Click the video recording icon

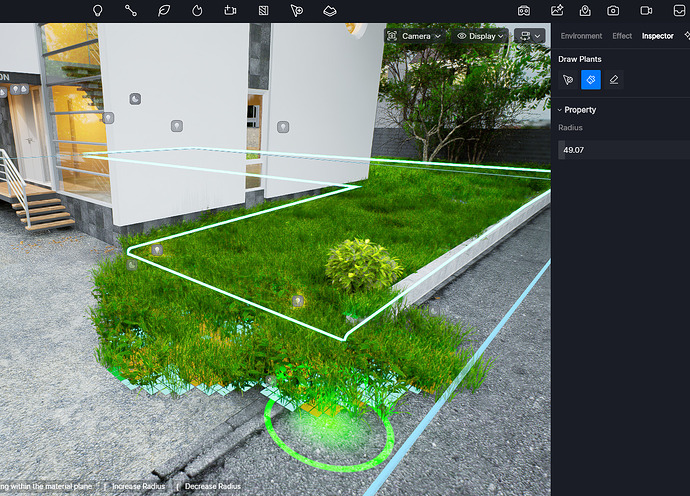coord(646,10)
